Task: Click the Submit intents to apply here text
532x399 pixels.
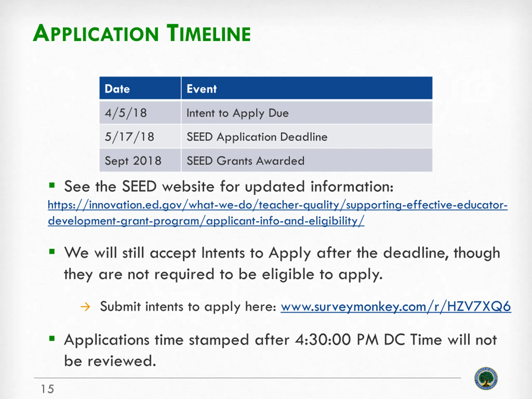Action: click(x=188, y=307)
